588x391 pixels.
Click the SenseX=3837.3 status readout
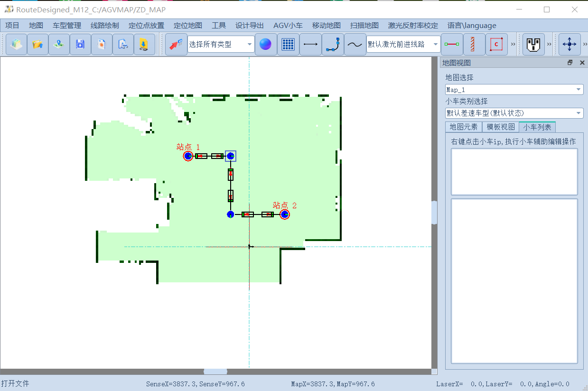point(196,384)
